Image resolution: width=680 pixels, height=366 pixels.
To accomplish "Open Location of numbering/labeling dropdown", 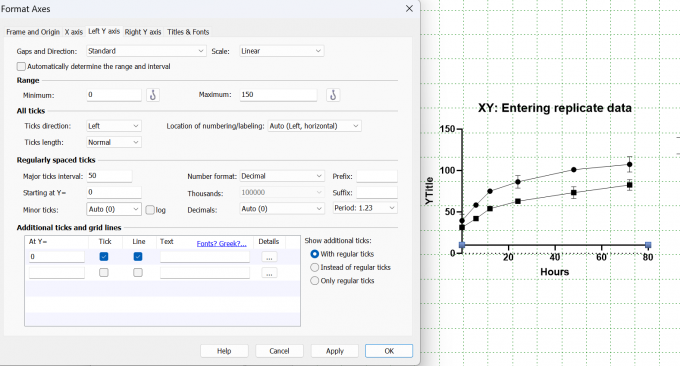I will coord(314,126).
